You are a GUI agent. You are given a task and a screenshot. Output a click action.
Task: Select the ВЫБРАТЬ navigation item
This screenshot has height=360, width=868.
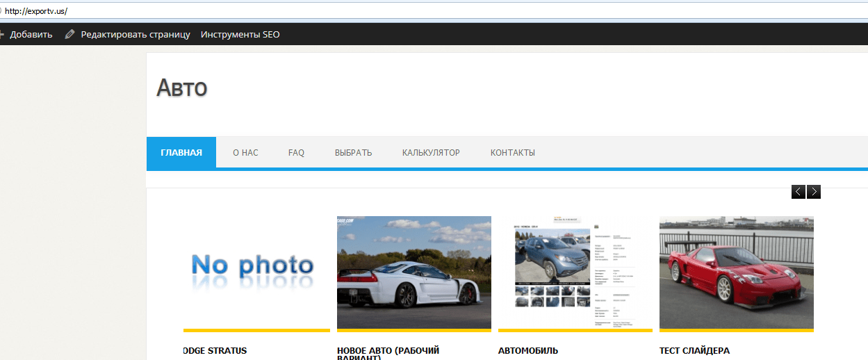coord(353,152)
